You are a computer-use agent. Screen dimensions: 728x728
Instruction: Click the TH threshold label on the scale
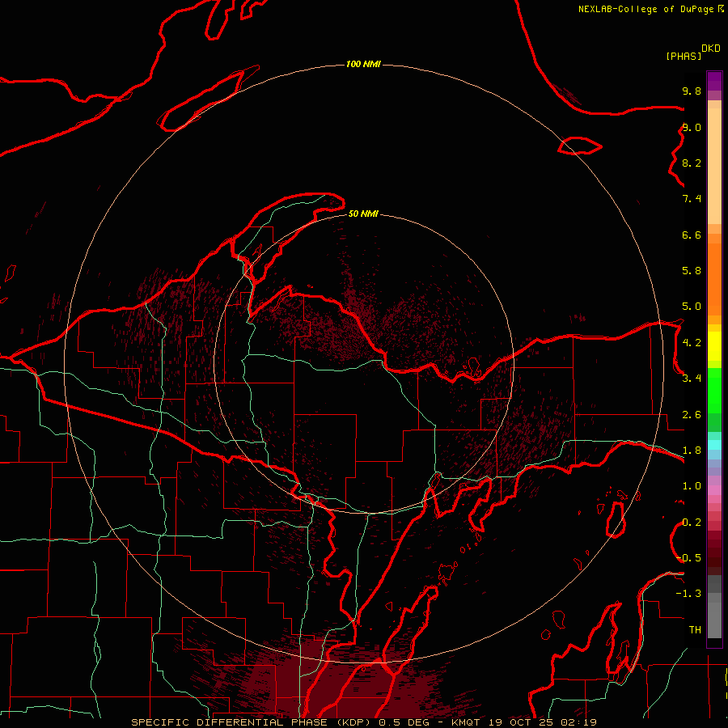pos(695,629)
